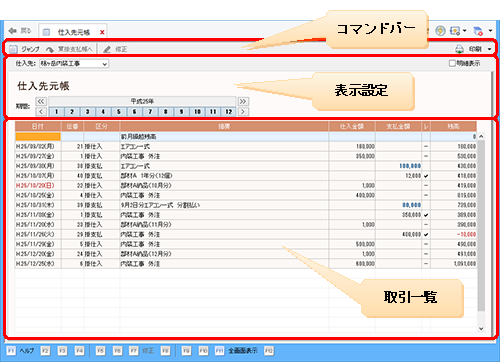The width and height of the screenshot is (500, 362).
Task: Click the F11 全画面表示 function key
Action: pos(236,351)
